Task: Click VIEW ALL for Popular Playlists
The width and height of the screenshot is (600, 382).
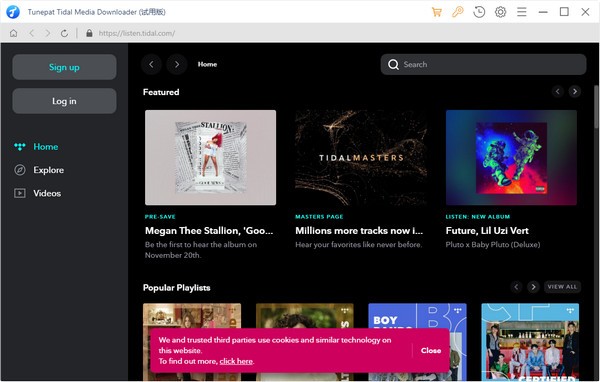Action: pyautogui.click(x=562, y=287)
